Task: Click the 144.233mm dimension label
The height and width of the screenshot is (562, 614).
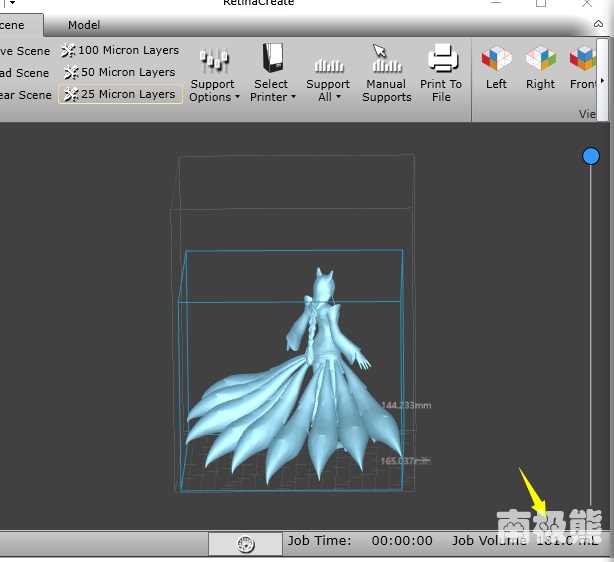Action: pyautogui.click(x=406, y=405)
